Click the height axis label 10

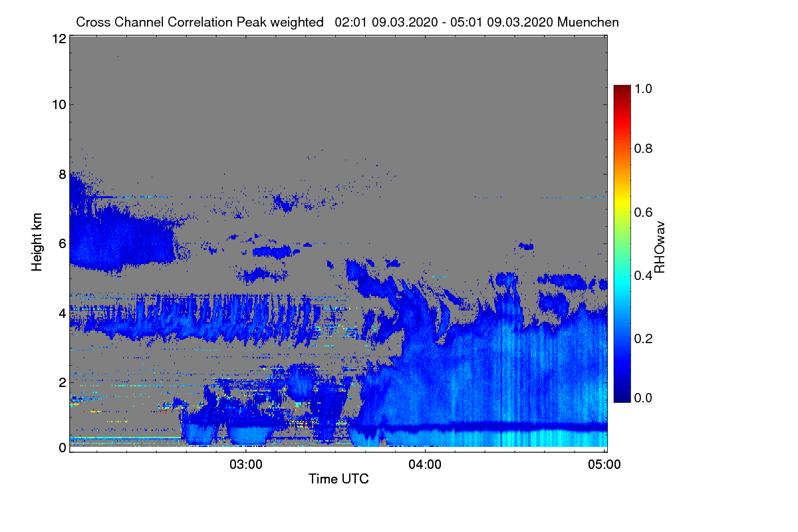(59, 104)
